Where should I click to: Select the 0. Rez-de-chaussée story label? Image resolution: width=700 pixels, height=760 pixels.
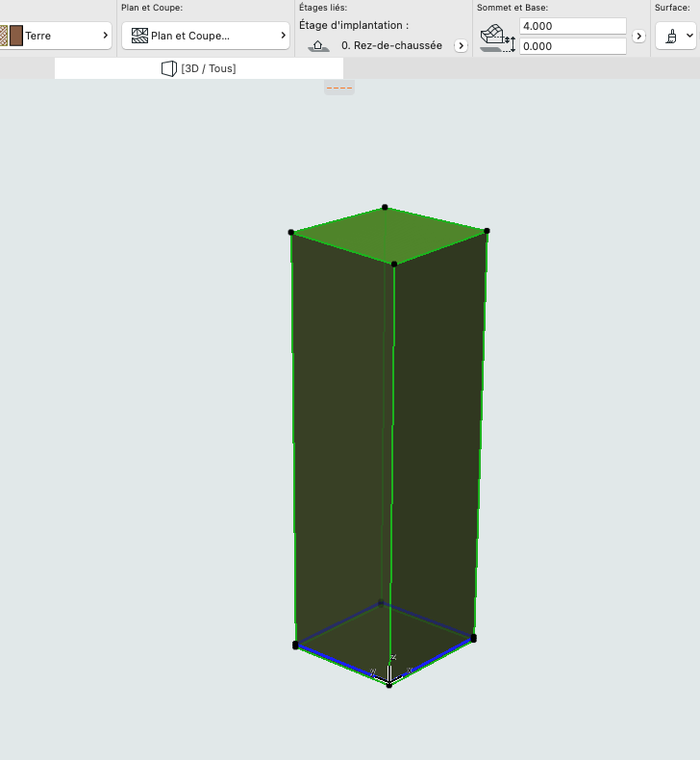[391, 45]
